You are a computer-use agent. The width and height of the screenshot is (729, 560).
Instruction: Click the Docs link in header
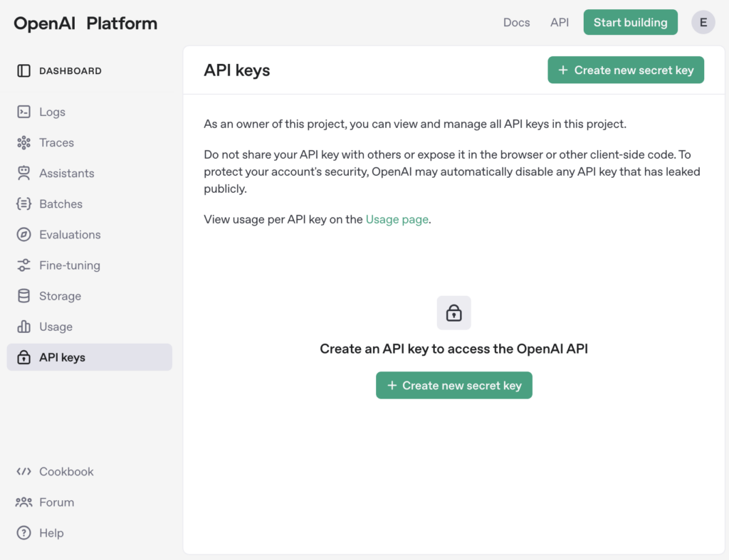pos(517,22)
